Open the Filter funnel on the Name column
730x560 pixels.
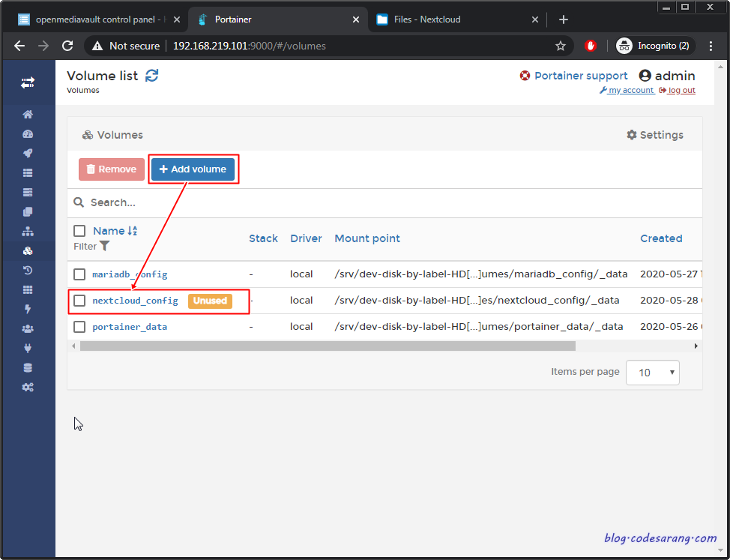tap(105, 246)
